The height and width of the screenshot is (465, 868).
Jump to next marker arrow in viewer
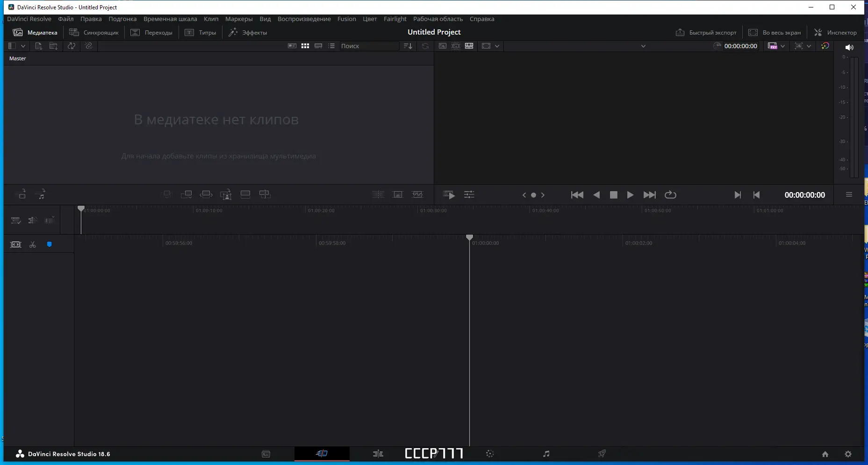[543, 195]
